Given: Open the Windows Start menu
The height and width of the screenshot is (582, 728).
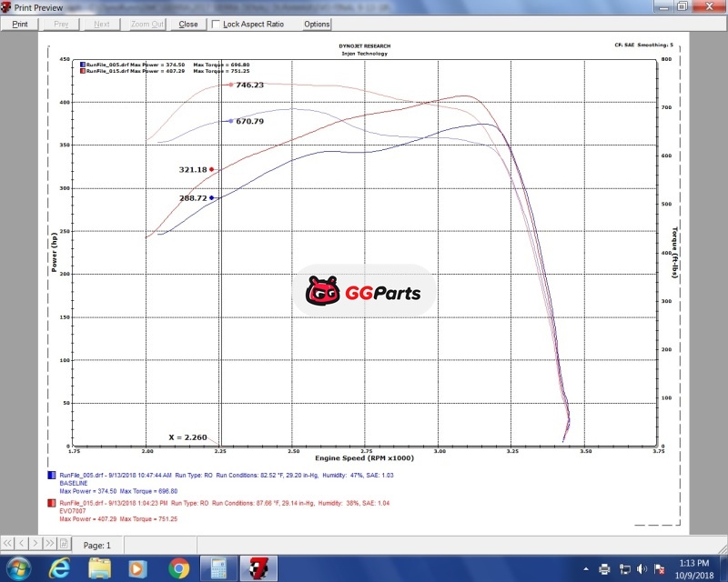Looking at the screenshot, I should [x=17, y=568].
